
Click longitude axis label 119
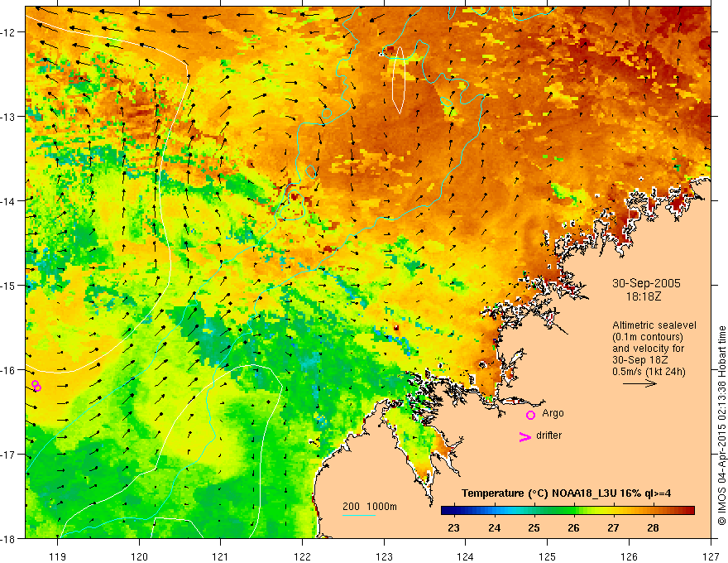[58, 556]
